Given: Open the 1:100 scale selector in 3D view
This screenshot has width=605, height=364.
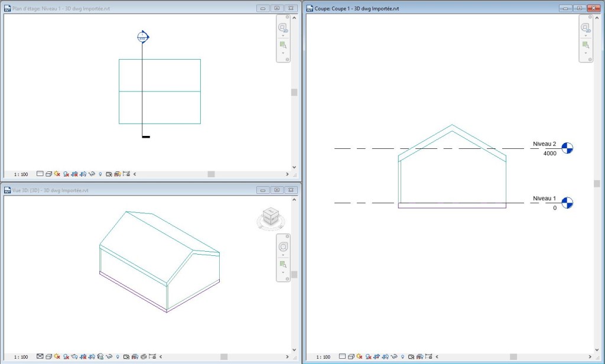Looking at the screenshot, I should click(21, 357).
